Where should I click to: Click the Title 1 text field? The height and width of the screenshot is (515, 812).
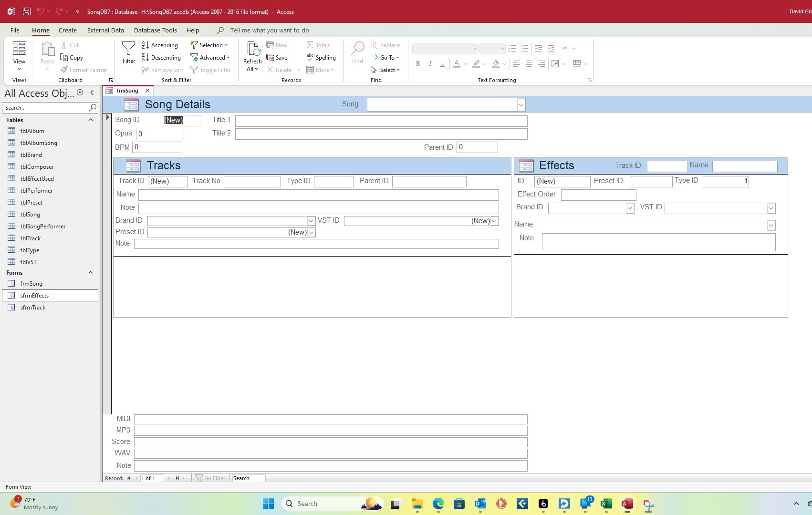[381, 121]
